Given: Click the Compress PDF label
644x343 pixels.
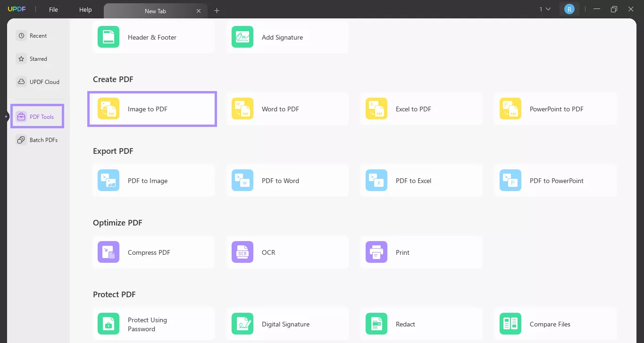Looking at the screenshot, I should click(149, 252).
